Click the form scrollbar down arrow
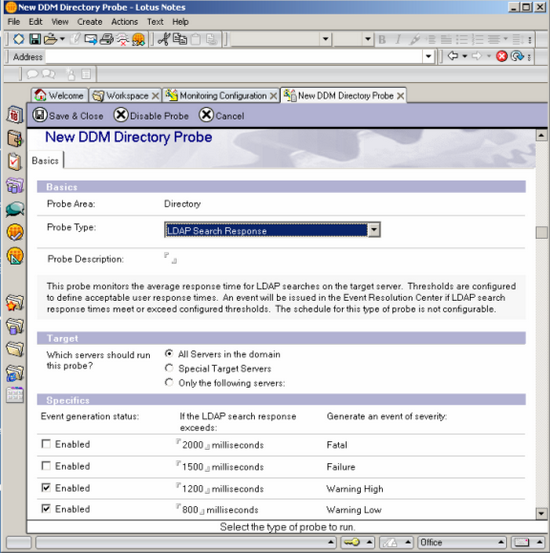 tap(542, 513)
